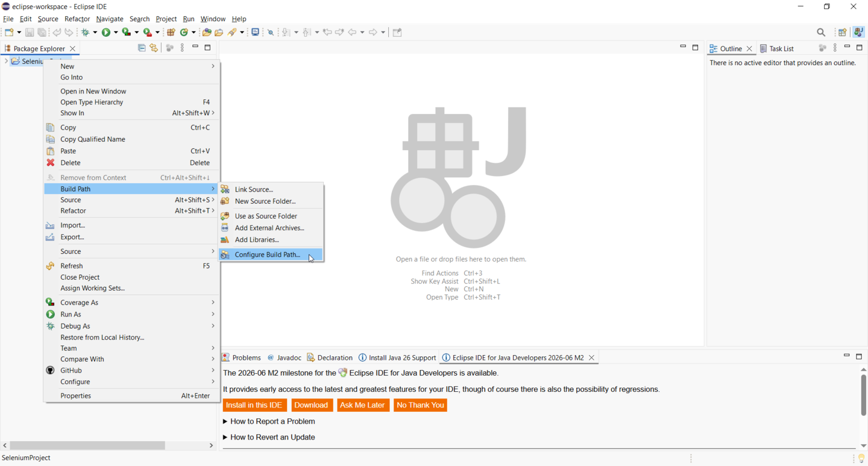Screen dimensions: 868x466
Task: Click the Debug bug toolbar icon
Action: click(x=86, y=33)
